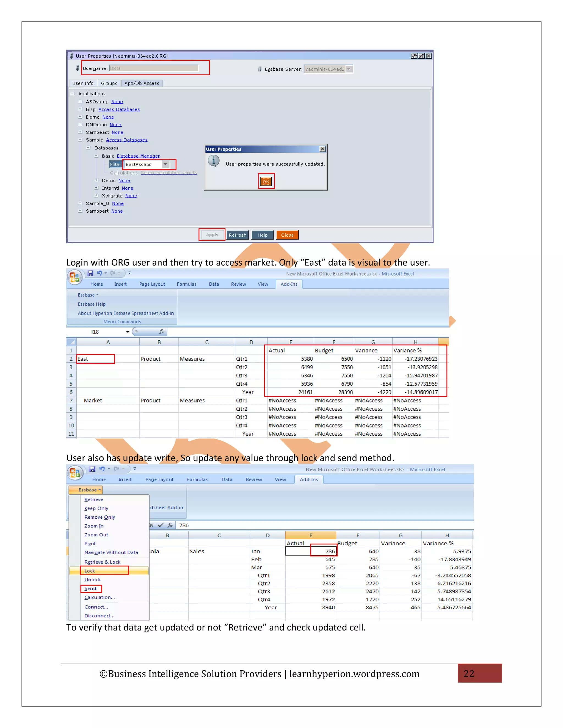Image resolution: width=563 pixels, height=728 pixels.
Task: Click the user icon beside Username label
Action: 77,68
